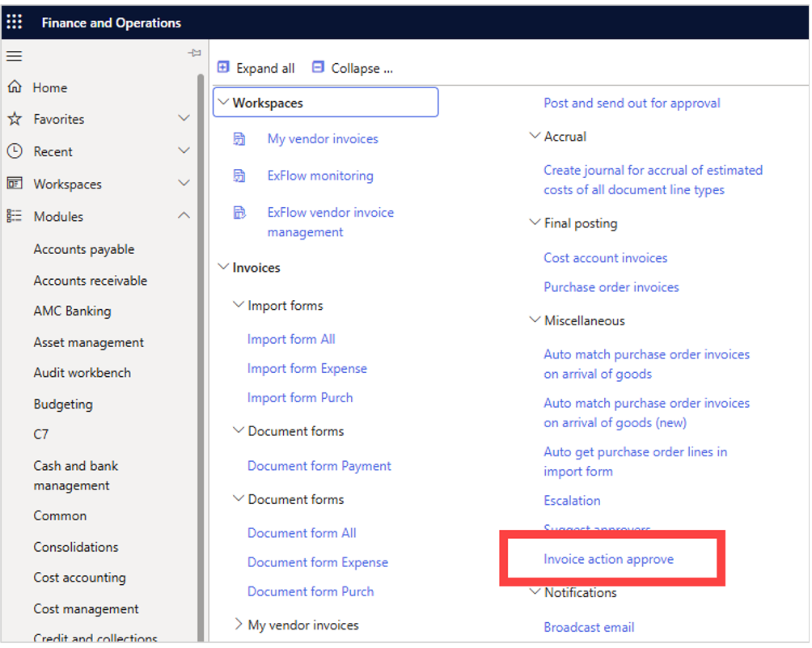The height and width of the screenshot is (648, 812).
Task: Open Document form Purch link
Action: click(x=311, y=591)
